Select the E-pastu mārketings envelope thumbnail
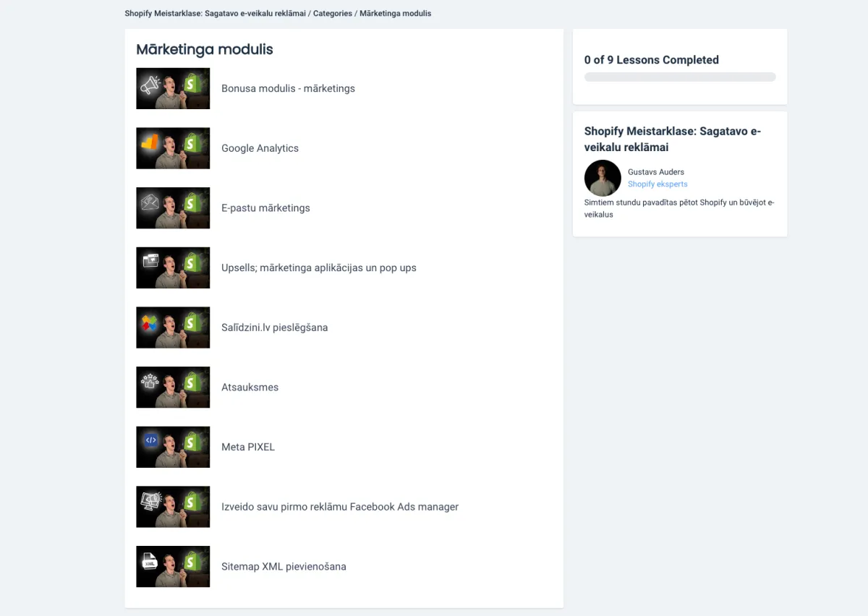 tap(173, 208)
